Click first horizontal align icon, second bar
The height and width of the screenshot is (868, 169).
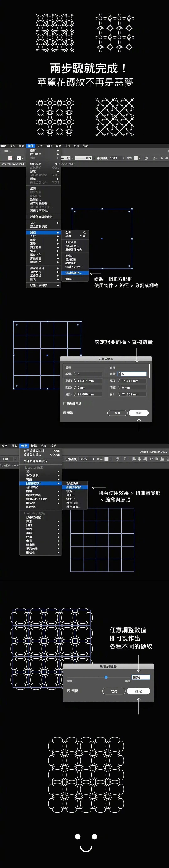134,459
